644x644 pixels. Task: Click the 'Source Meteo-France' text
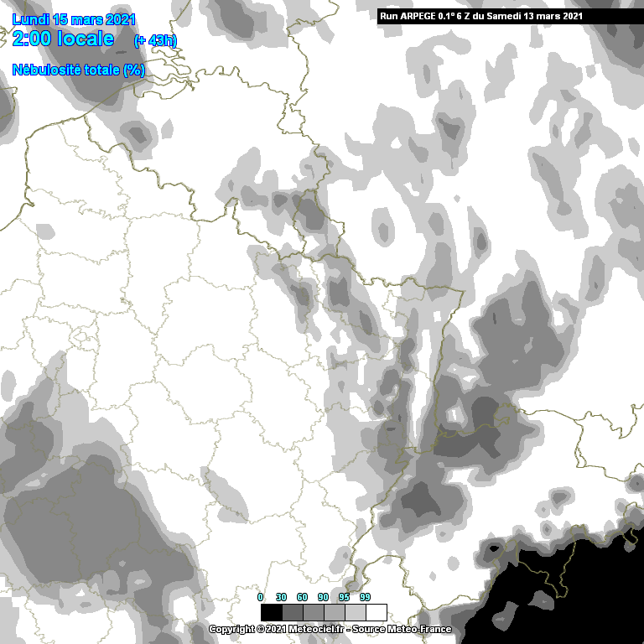pos(404,629)
